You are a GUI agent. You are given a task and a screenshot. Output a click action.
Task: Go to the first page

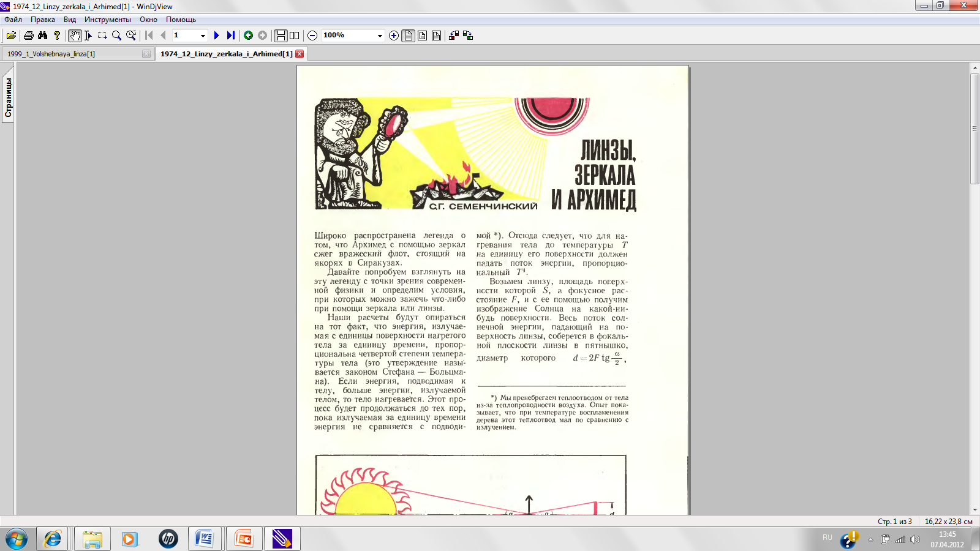pyautogui.click(x=149, y=36)
